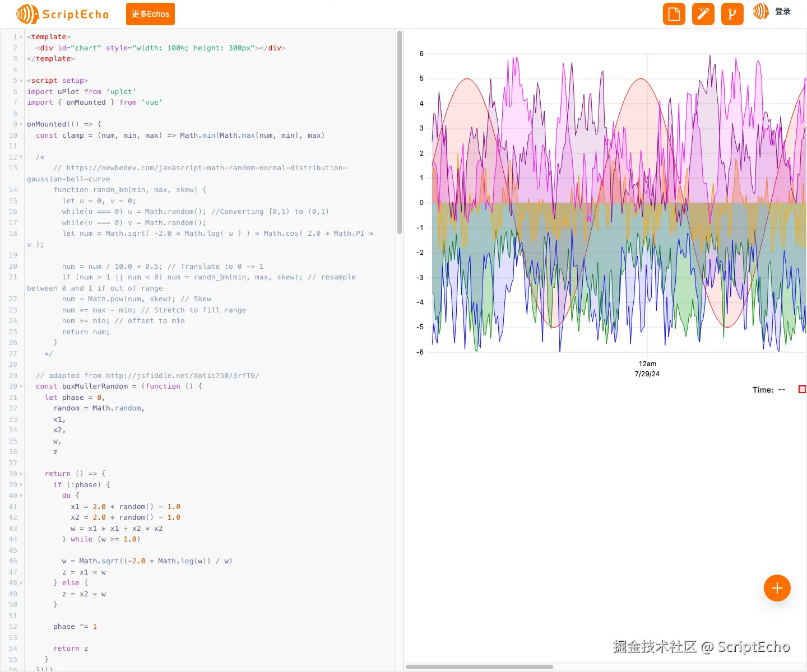Click the Time legend label
Viewport: 807px width, 672px height.
[x=763, y=390]
